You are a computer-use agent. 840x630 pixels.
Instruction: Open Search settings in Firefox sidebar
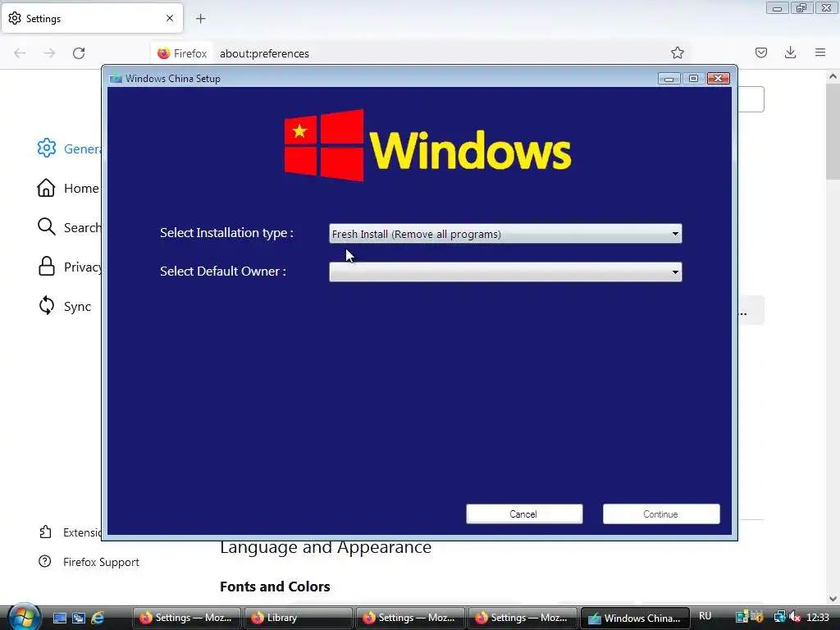pyautogui.click(x=68, y=227)
